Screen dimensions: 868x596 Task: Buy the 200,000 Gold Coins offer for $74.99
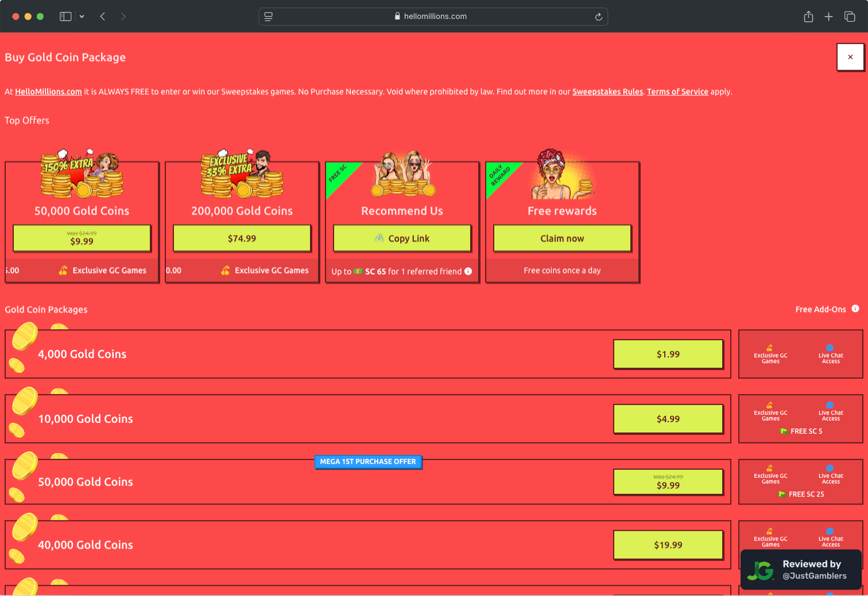(242, 238)
